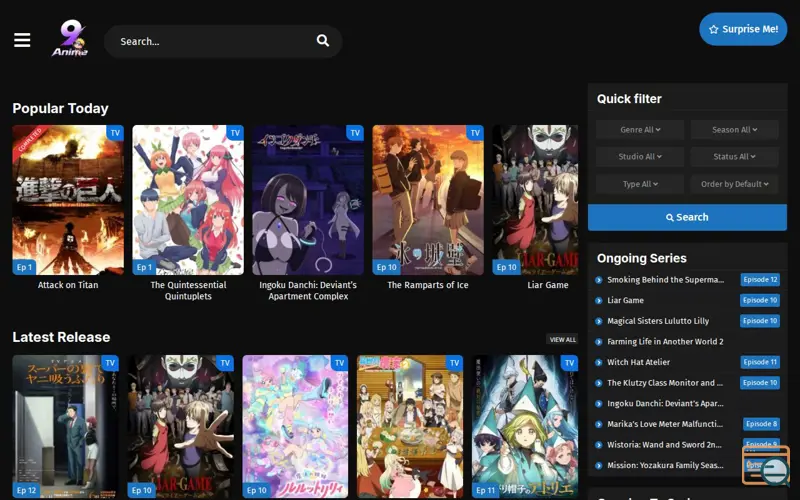Open Smoking Behind the Superma... ongoing entry
Image resolution: width=800 pixels, height=500 pixels.
point(665,280)
